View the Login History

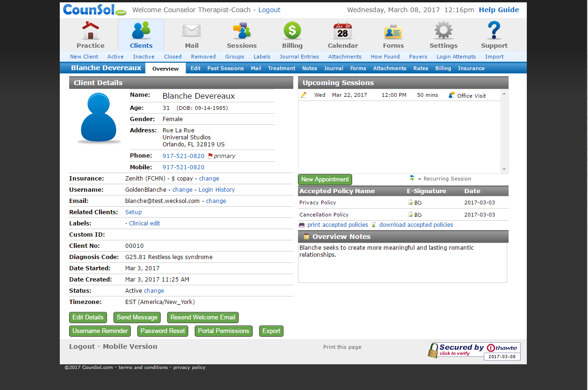click(x=217, y=190)
